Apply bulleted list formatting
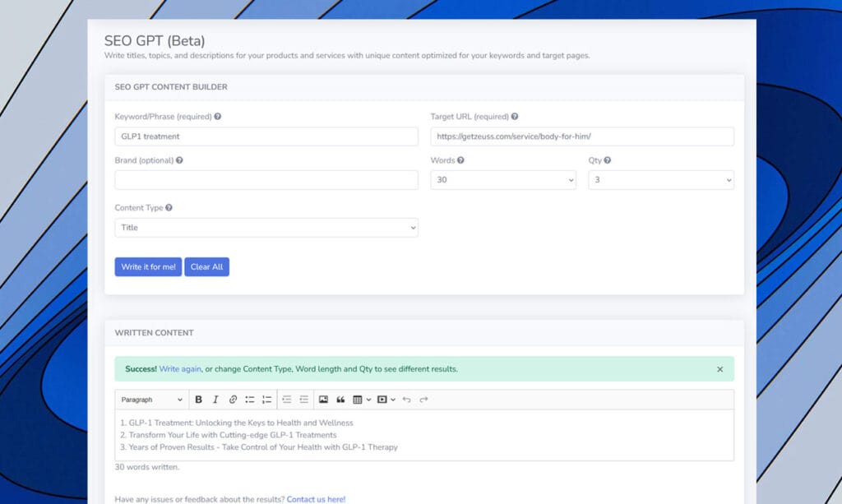842x504 pixels. point(250,400)
